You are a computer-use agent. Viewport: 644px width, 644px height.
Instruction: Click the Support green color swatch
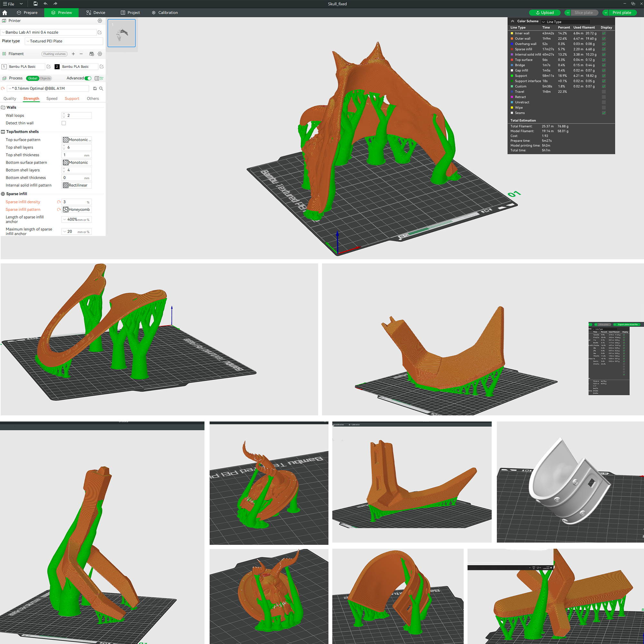pos(512,76)
